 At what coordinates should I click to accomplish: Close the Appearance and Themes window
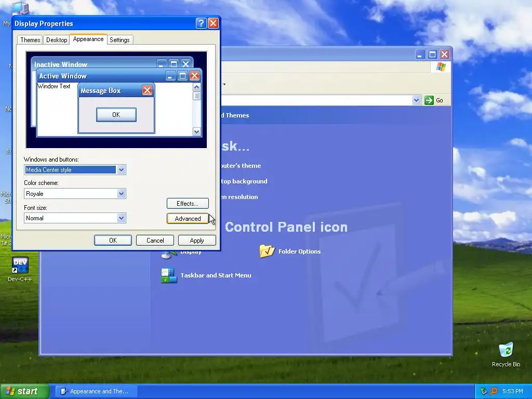tap(445, 54)
